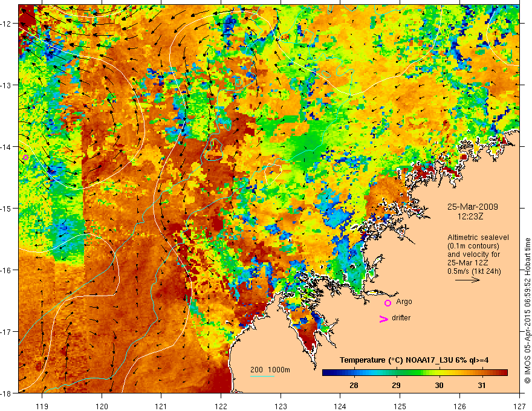Click the cyan bathymetry line sample under 200 1000m
The image size is (532, 411).
pos(262,376)
